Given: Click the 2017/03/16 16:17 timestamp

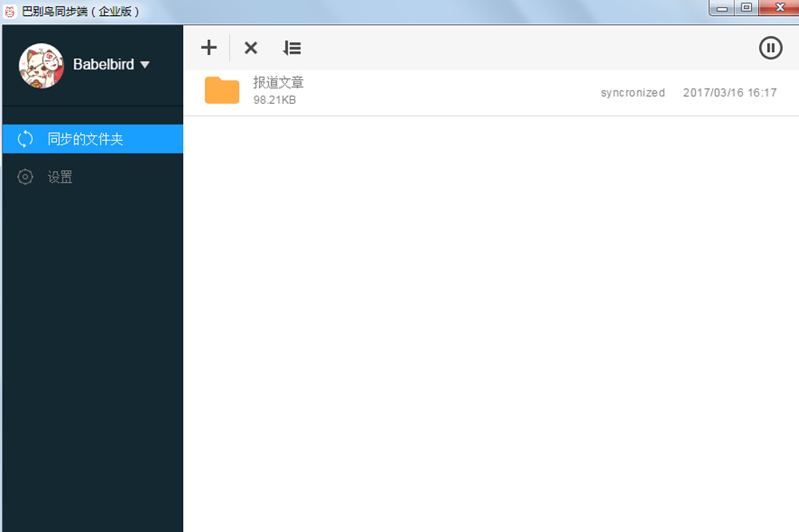Looking at the screenshot, I should 729,93.
